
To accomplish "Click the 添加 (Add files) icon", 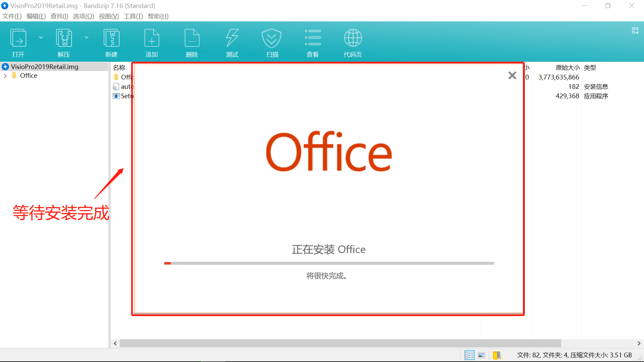I will [152, 42].
